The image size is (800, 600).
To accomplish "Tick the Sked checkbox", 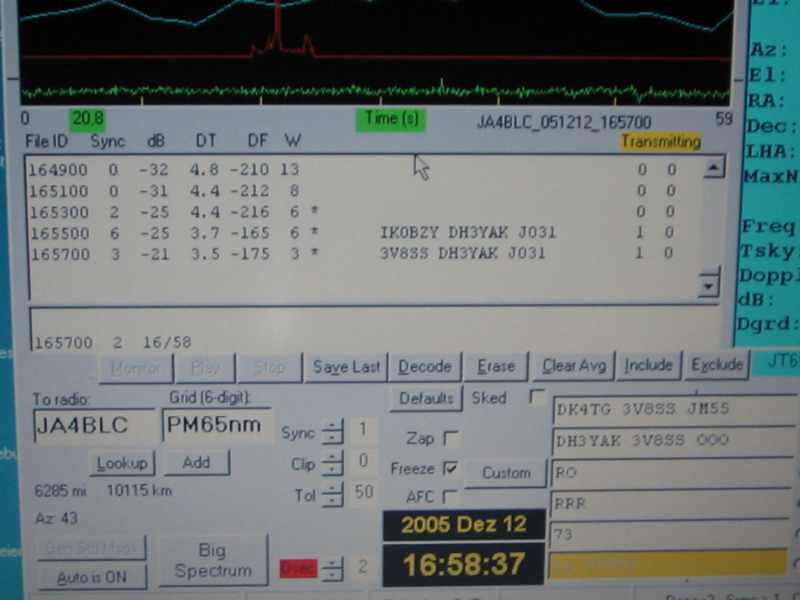I will 537,397.
